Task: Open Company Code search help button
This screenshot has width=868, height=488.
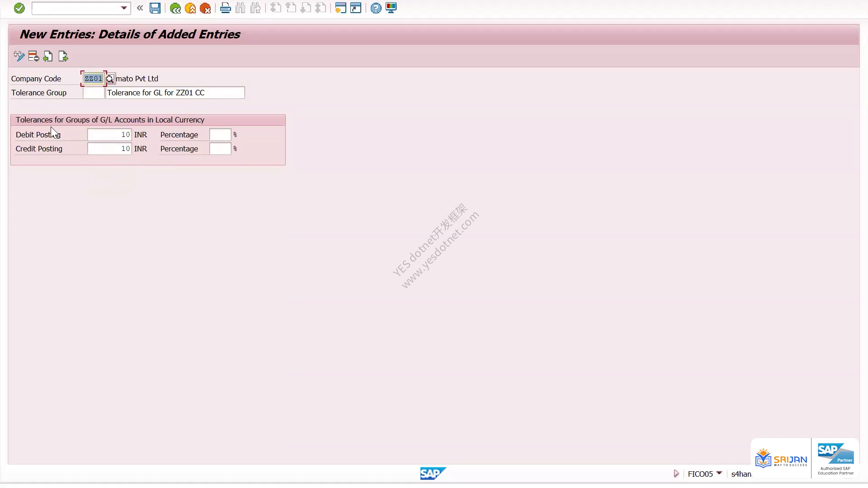Action: click(x=110, y=79)
